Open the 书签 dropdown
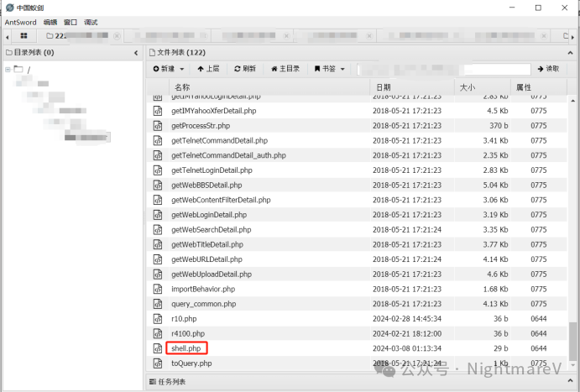580x392 pixels. click(x=330, y=69)
